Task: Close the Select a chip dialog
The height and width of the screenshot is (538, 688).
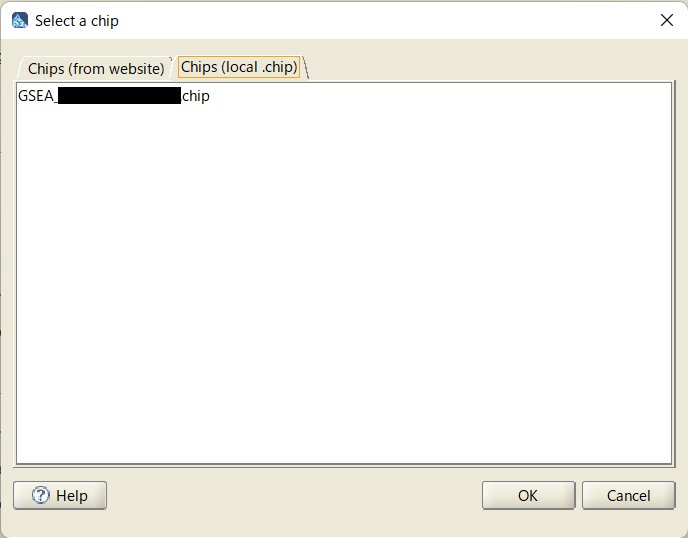Action: pos(666,20)
